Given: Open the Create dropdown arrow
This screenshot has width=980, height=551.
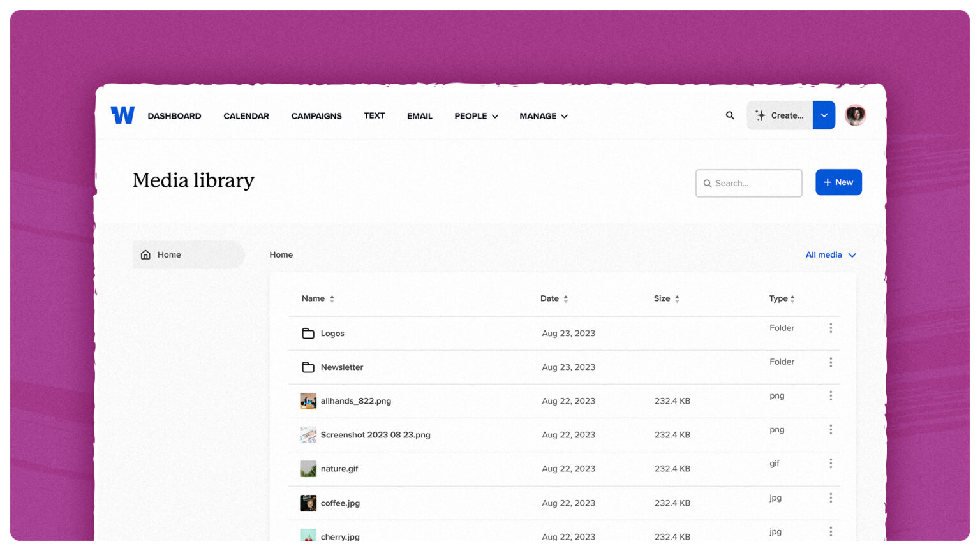Looking at the screenshot, I should pos(824,115).
